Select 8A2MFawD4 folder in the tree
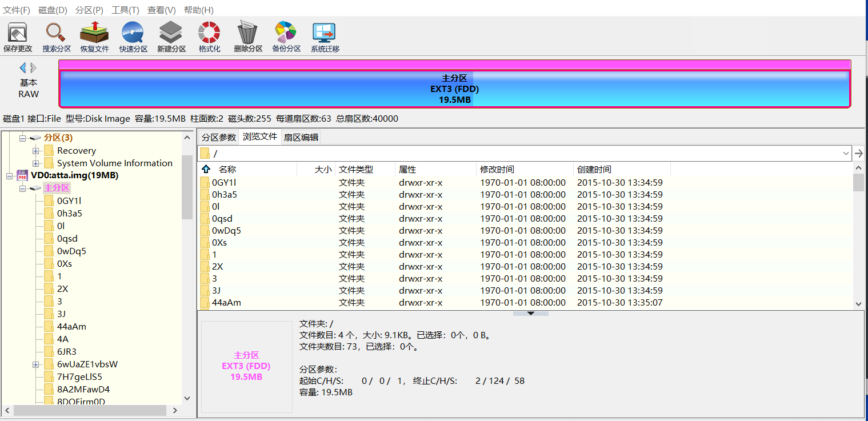 pos(83,390)
